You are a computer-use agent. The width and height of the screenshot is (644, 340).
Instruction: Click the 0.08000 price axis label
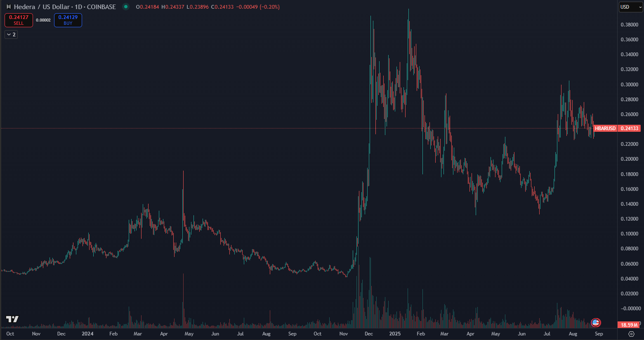pyautogui.click(x=630, y=249)
